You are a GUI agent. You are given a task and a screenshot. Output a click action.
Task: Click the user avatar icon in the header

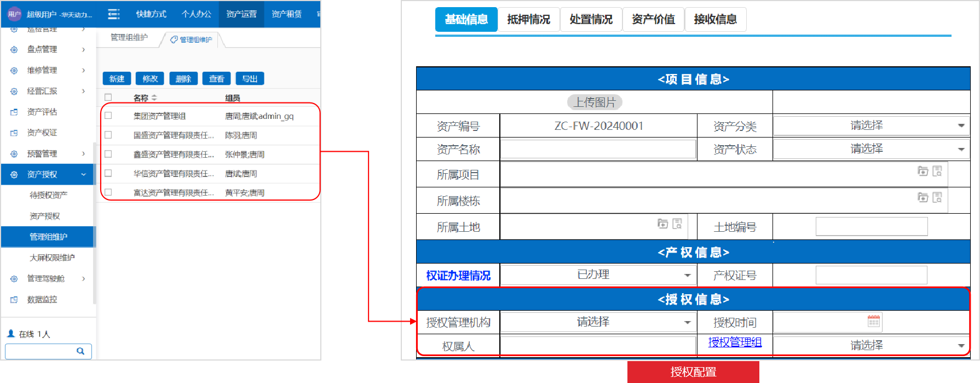(x=14, y=14)
